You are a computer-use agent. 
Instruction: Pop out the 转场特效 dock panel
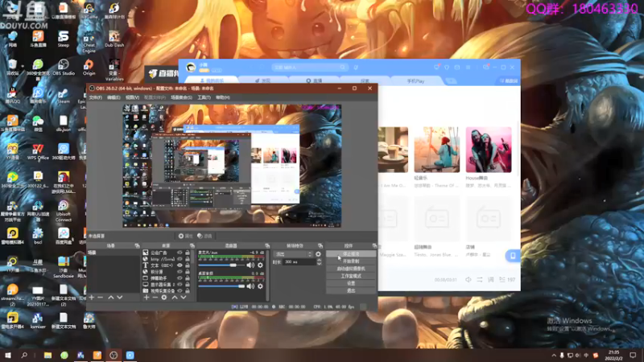pyautogui.click(x=320, y=245)
